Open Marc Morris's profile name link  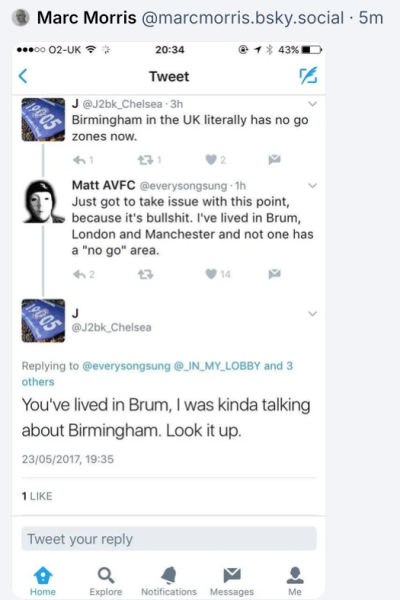tap(87, 18)
